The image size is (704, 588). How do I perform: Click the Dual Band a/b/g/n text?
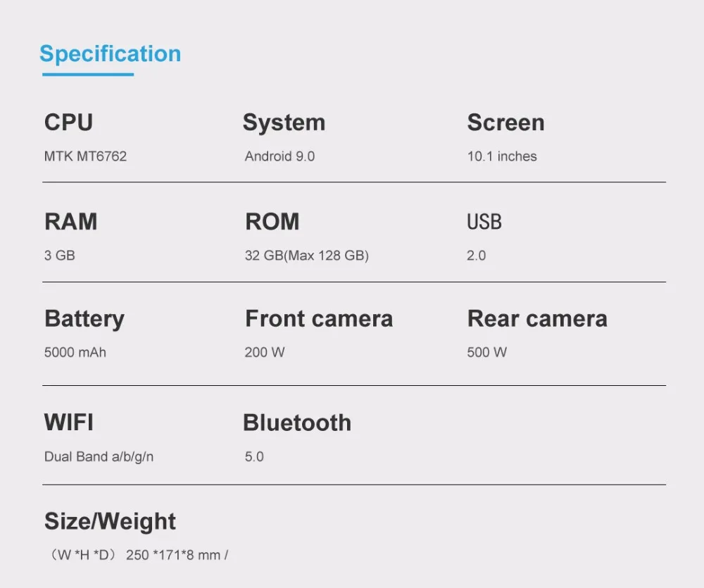click(99, 457)
